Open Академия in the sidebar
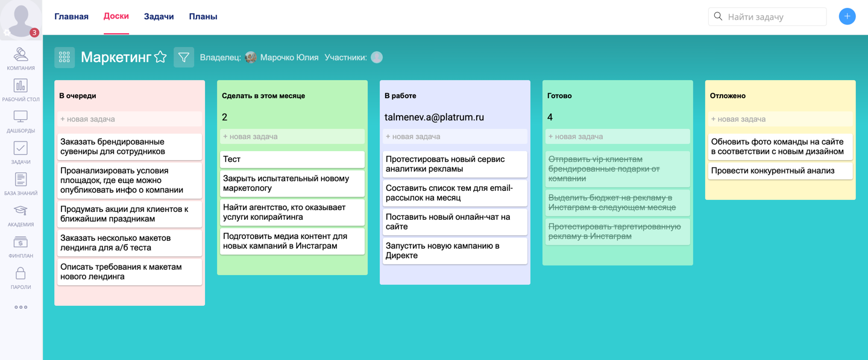 pyautogui.click(x=20, y=214)
